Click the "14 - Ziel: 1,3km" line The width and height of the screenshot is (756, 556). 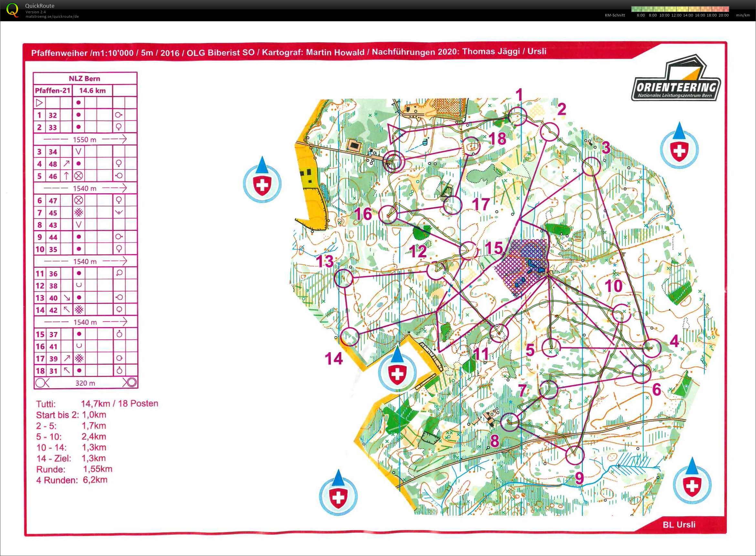71,458
